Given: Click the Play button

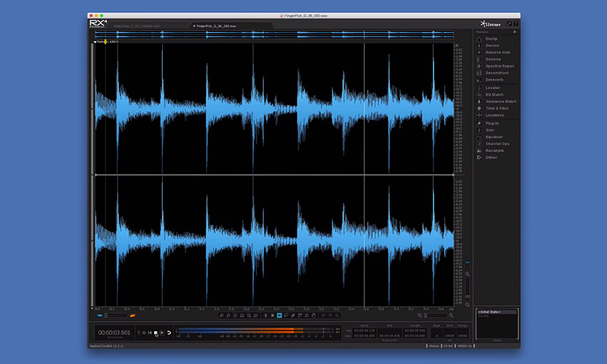Looking at the screenshot, I should (162, 333).
